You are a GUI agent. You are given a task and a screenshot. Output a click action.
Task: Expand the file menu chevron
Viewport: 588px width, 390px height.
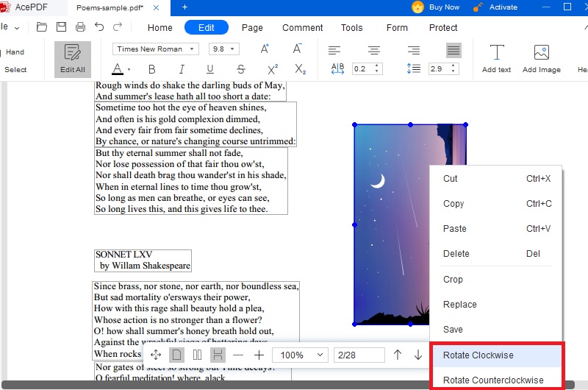point(17,28)
